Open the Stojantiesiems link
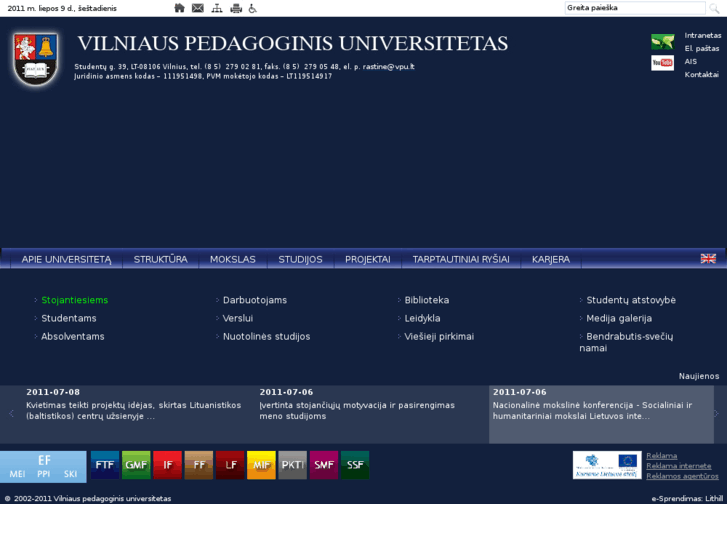Image resolution: width=727 pixels, height=545 pixels. (75, 300)
